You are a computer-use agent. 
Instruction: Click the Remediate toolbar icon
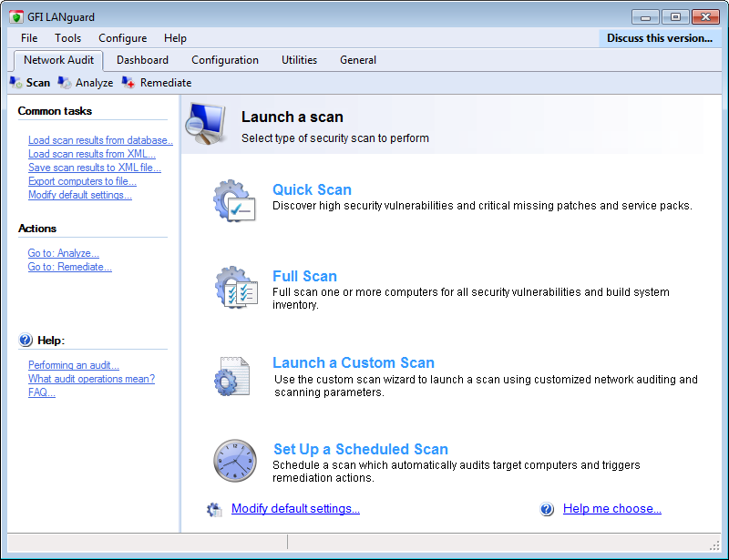(x=128, y=83)
